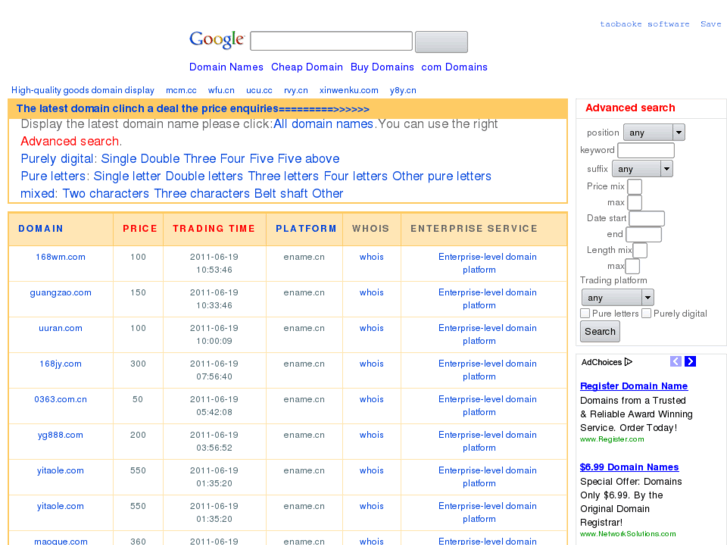Click the Google search submit button
727x545 pixels.
click(x=441, y=42)
